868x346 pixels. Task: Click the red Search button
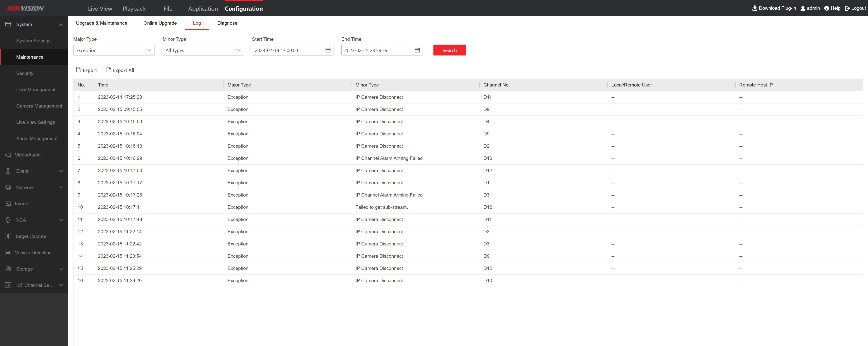(x=449, y=50)
